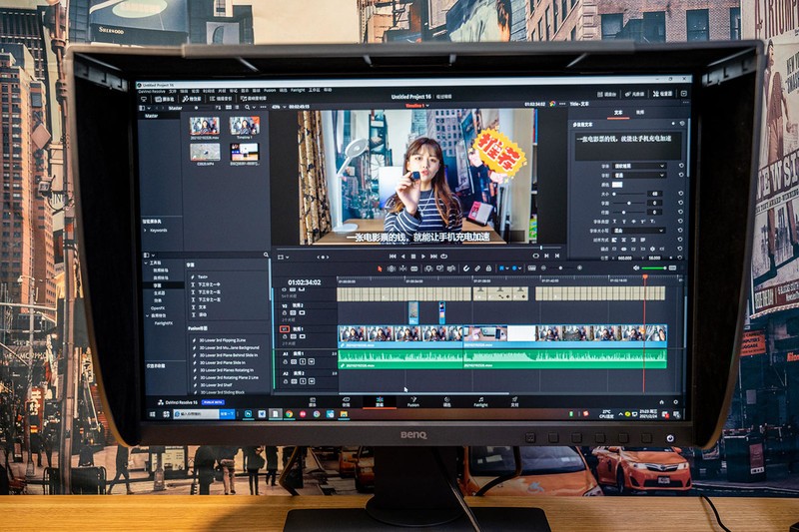The width and height of the screenshot is (799, 532).
Task: Click the Replace Clip edit icon
Action: 451,268
